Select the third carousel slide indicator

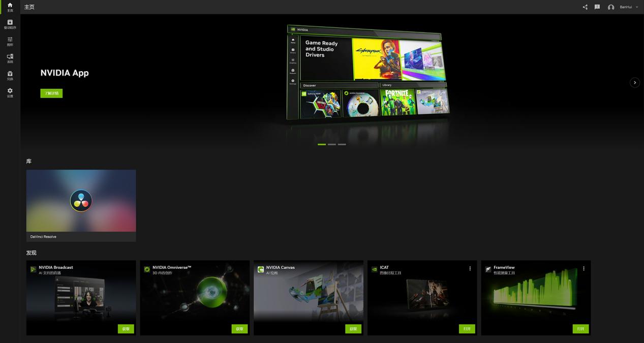coord(342,144)
